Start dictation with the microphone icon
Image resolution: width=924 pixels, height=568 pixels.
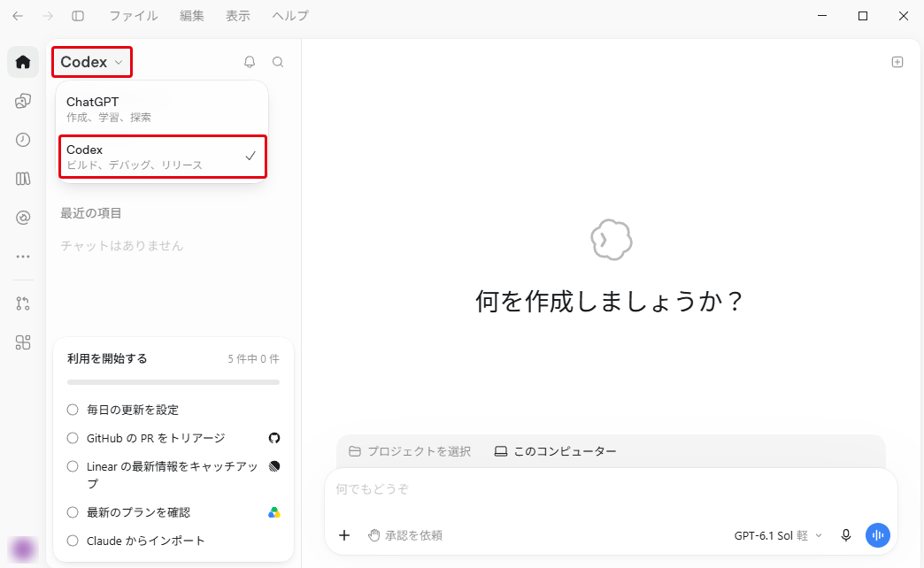[x=845, y=535]
